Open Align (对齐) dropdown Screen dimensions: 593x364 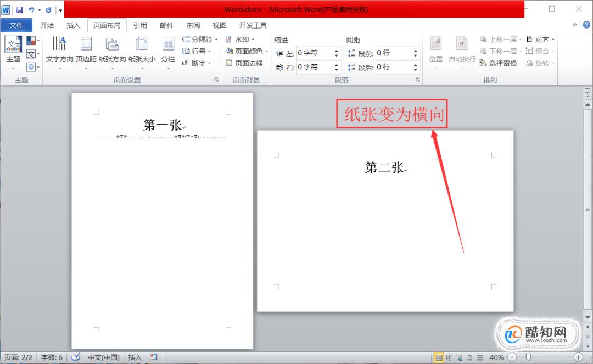coord(540,40)
